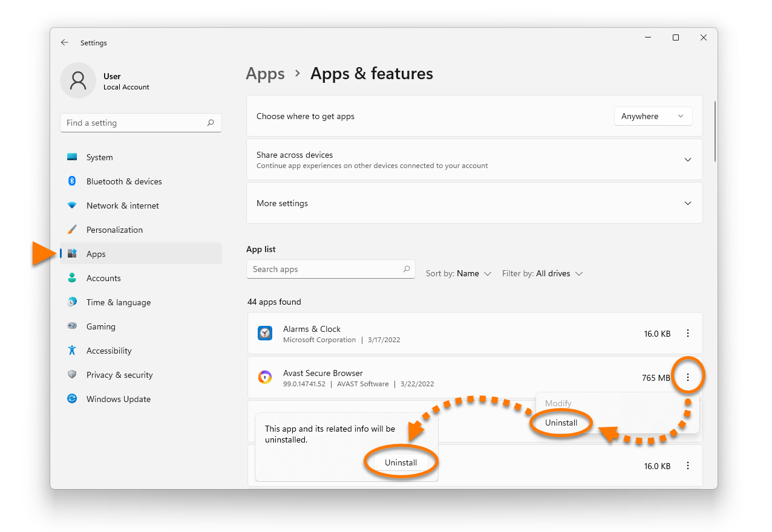Open Personalization via the paintbrush icon
This screenshot has width=772, height=532.
72,230
